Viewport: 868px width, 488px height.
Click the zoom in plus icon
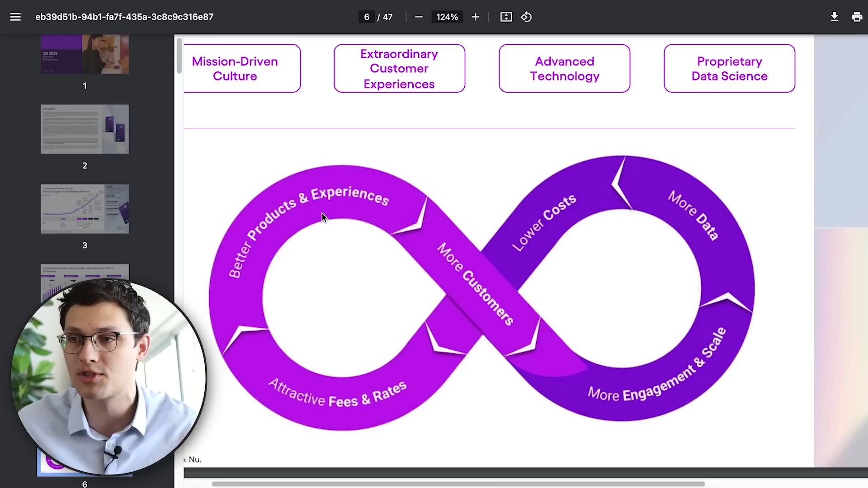tap(475, 17)
